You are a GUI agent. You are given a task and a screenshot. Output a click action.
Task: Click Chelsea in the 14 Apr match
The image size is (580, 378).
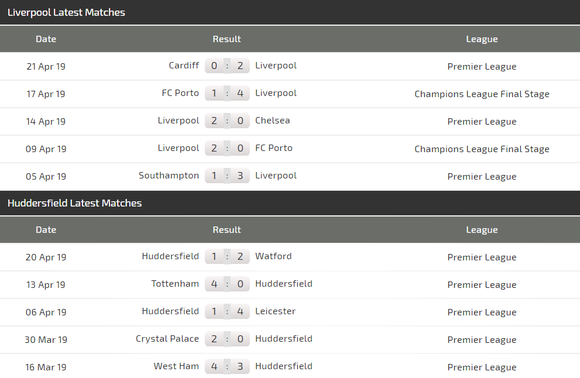click(273, 121)
